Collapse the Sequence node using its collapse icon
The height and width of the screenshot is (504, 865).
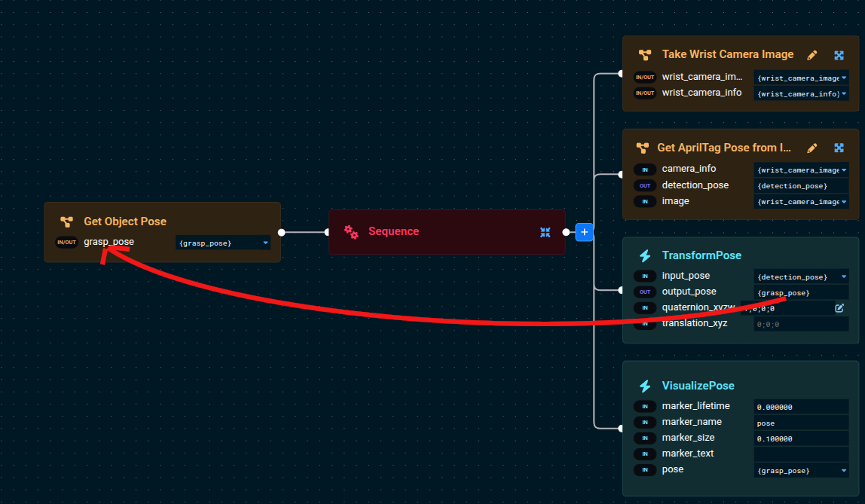click(x=546, y=232)
